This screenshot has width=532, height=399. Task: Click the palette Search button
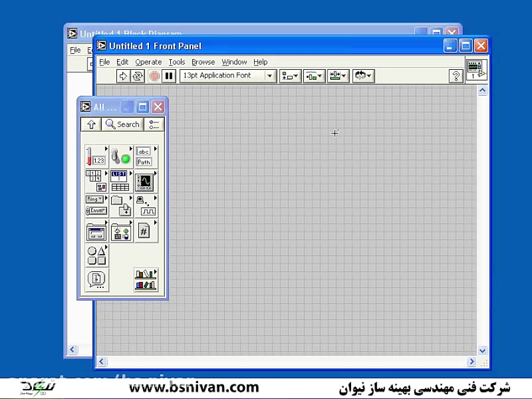click(x=122, y=125)
